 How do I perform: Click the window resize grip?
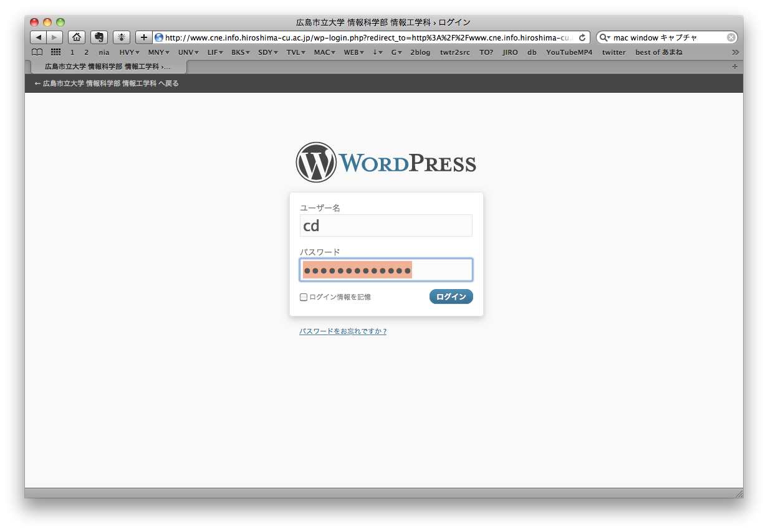[739, 493]
